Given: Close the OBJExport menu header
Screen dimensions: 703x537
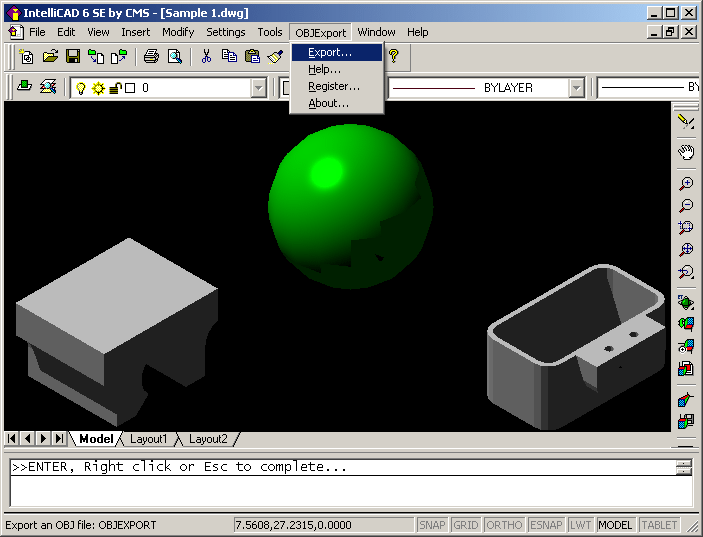Looking at the screenshot, I should [321, 33].
